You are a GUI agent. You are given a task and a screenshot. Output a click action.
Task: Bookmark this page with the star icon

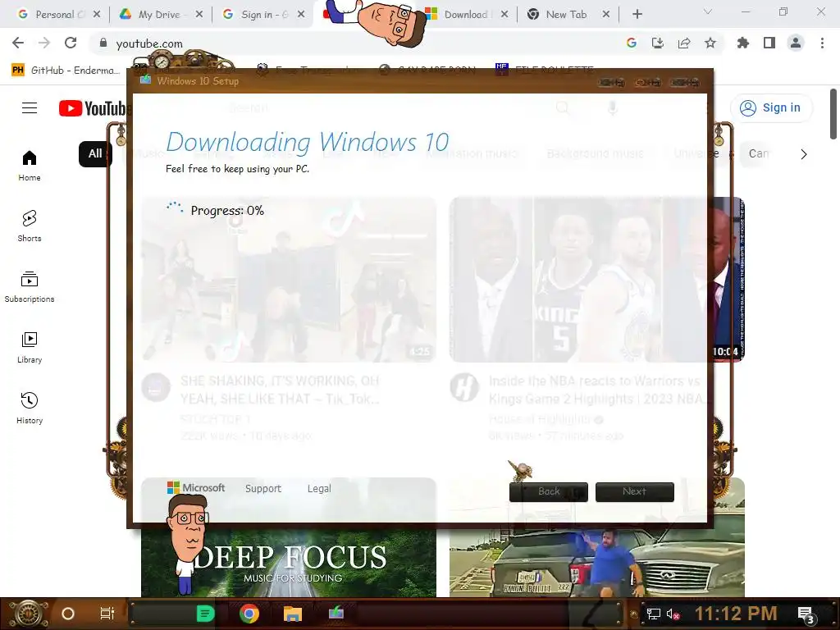710,43
